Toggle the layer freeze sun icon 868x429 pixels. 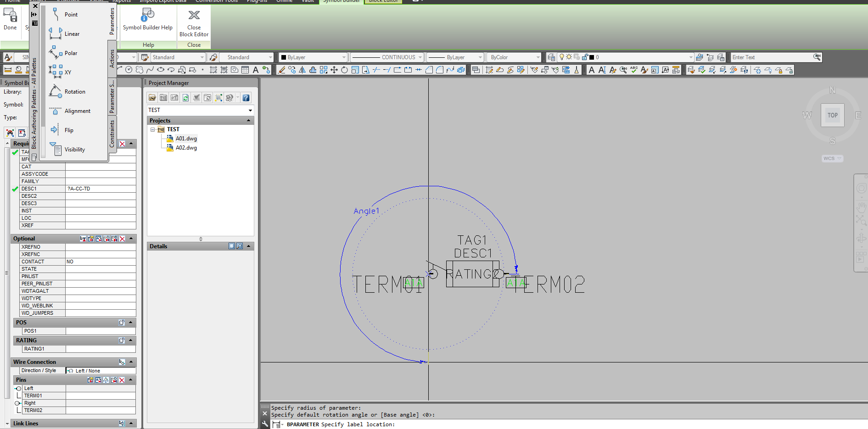pyautogui.click(x=569, y=57)
